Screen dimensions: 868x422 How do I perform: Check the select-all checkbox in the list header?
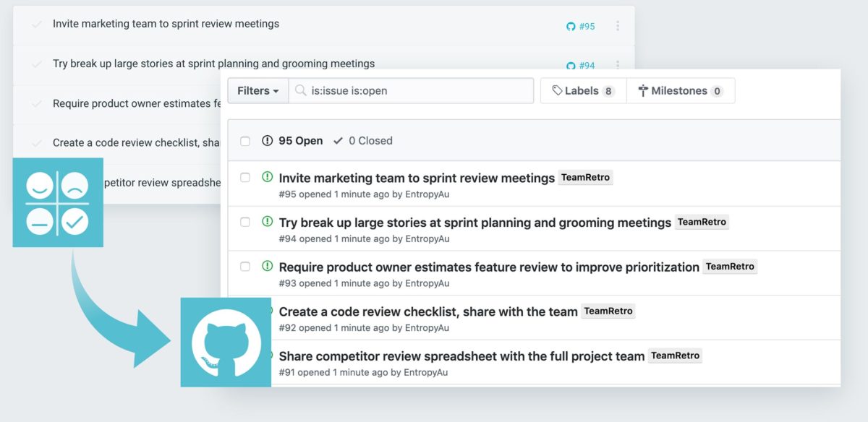click(x=244, y=141)
